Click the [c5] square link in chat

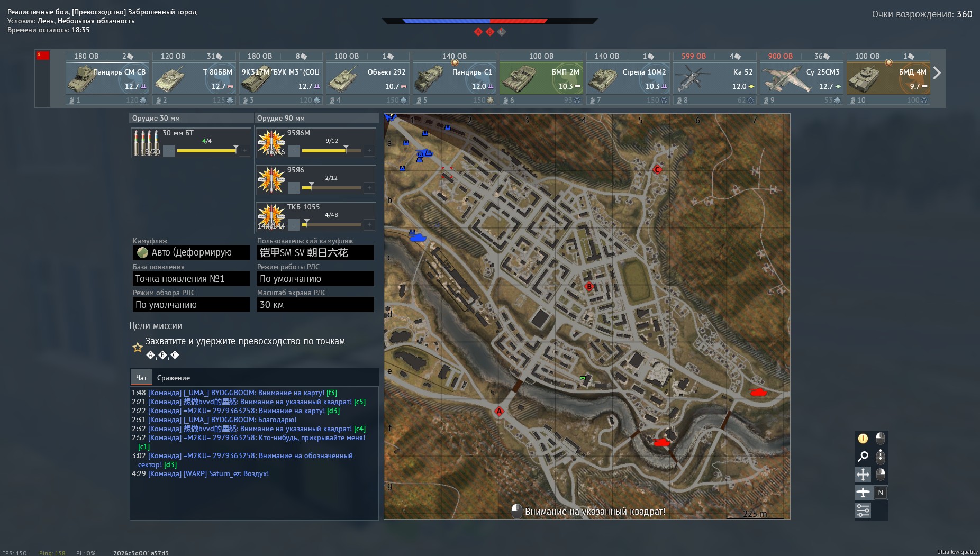[x=360, y=402]
